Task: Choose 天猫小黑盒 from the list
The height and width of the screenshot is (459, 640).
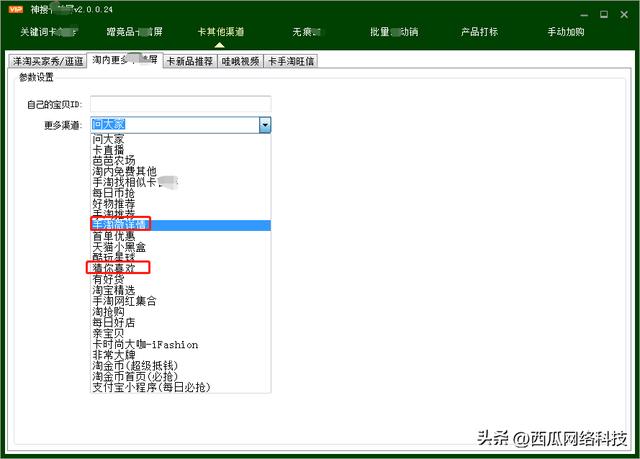Action: [180, 246]
